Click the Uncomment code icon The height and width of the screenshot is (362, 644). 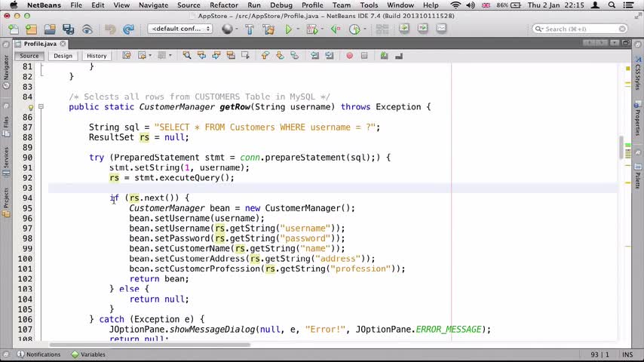pyautogui.click(x=399, y=56)
